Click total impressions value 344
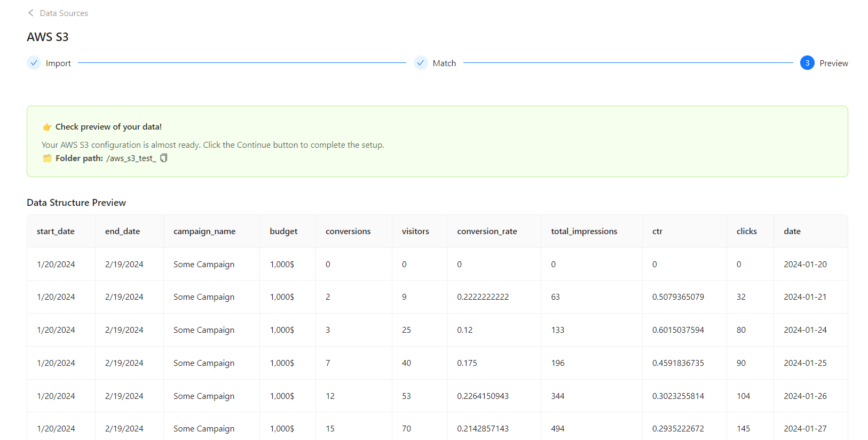Screen dimensions: 868x440 click(x=557, y=396)
